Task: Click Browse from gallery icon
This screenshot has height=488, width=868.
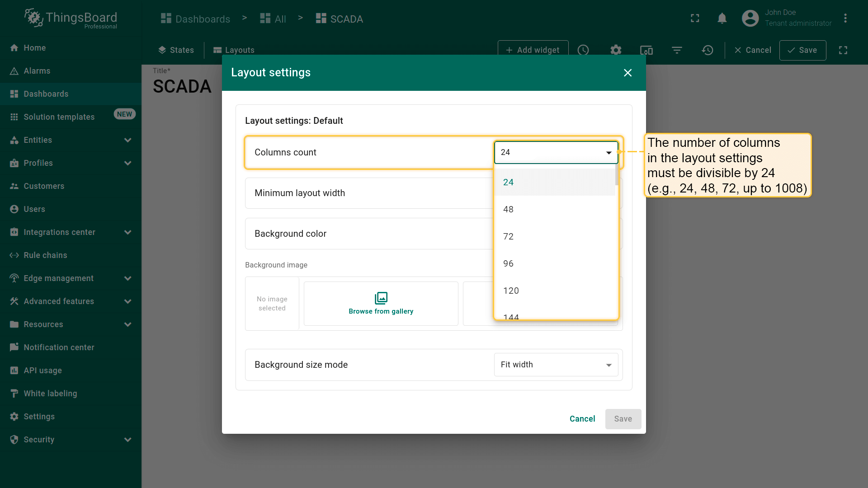Action: coord(381,298)
